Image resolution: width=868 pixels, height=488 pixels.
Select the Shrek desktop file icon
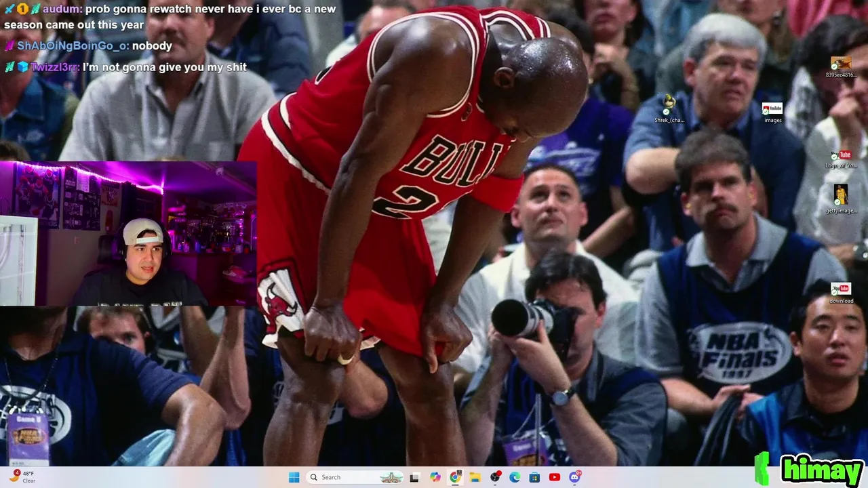pyautogui.click(x=669, y=109)
